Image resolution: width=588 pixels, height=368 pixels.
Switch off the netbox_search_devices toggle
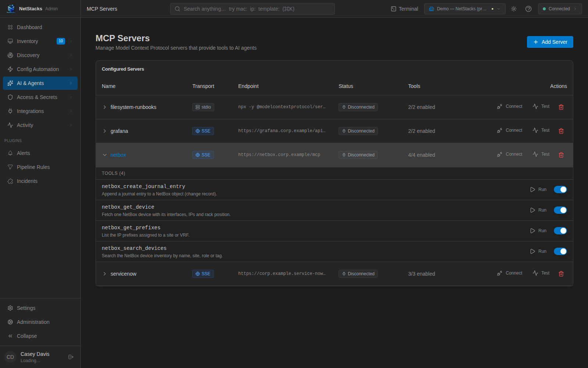560,251
